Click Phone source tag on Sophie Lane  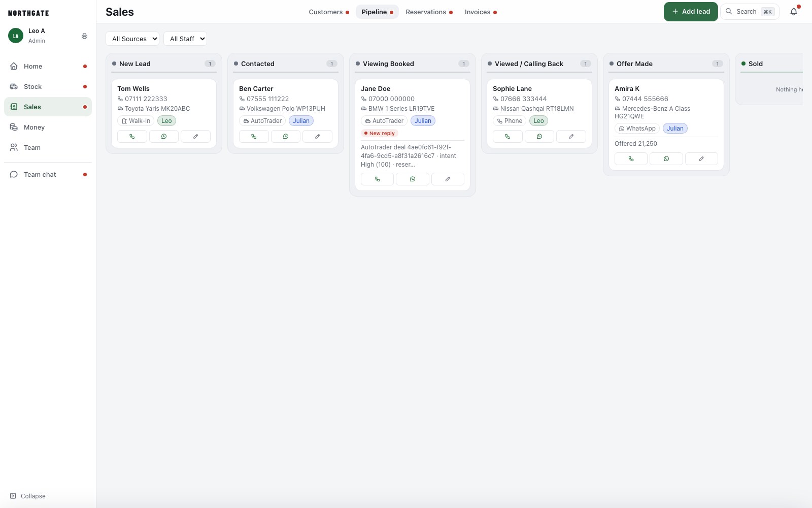tap(510, 121)
